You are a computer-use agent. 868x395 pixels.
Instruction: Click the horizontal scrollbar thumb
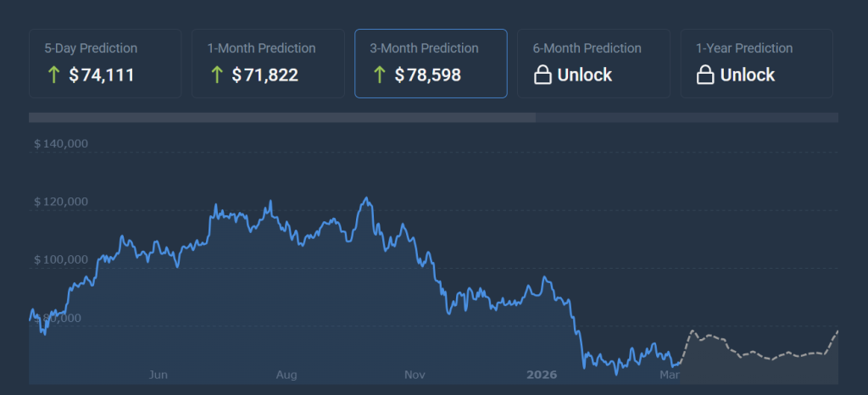pyautogui.click(x=281, y=118)
